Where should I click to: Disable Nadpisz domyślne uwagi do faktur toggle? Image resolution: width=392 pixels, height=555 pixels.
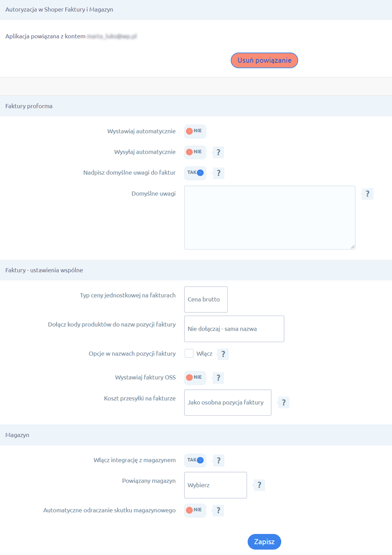(195, 173)
